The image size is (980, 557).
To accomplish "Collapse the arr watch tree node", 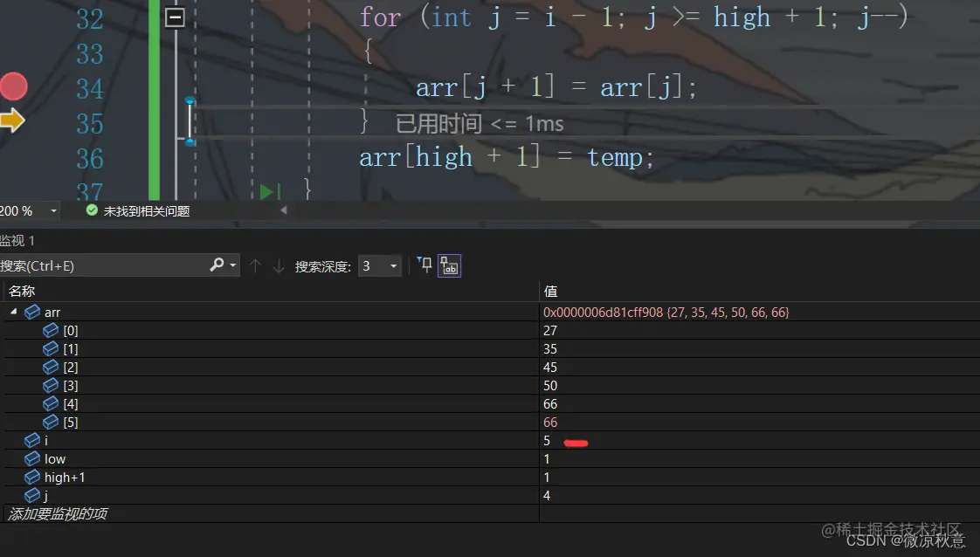I will pos(14,311).
